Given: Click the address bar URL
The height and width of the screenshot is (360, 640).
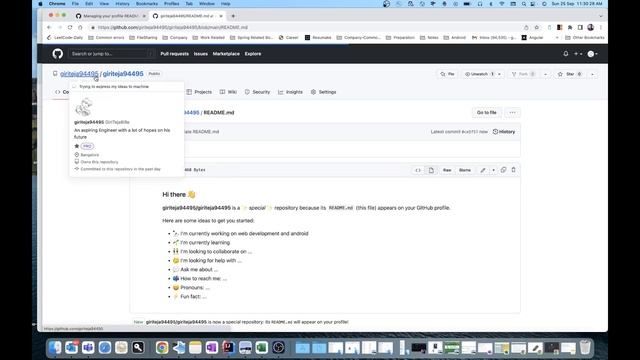Looking at the screenshot, I should (x=173, y=27).
